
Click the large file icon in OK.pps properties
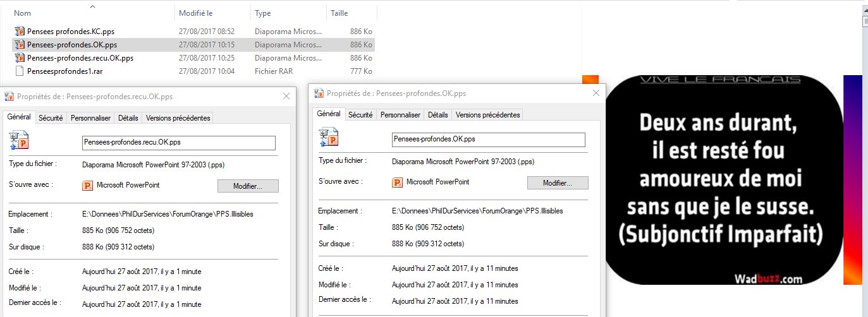click(x=328, y=138)
